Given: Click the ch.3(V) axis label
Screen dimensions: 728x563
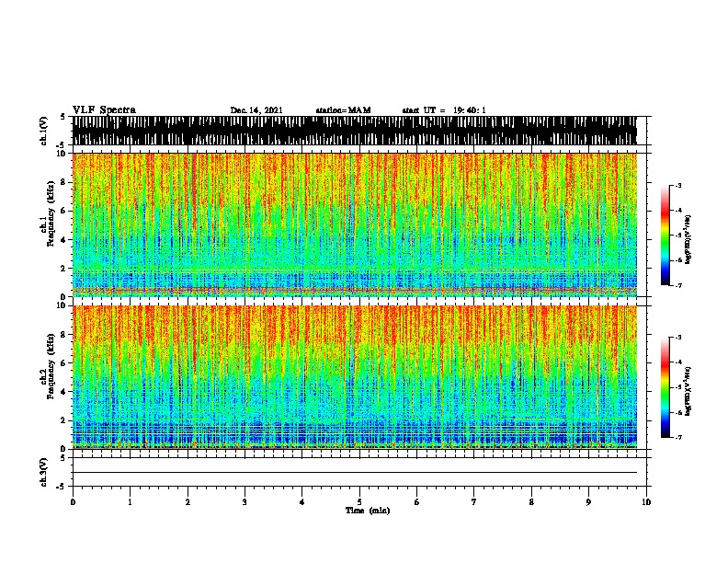Looking at the screenshot, I should (x=44, y=472).
